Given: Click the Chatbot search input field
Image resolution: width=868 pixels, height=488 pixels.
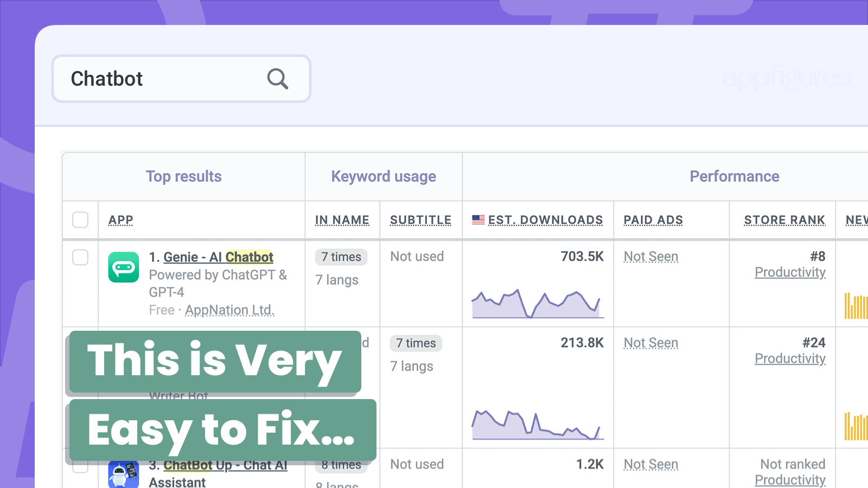Looking at the screenshot, I should pos(163,79).
